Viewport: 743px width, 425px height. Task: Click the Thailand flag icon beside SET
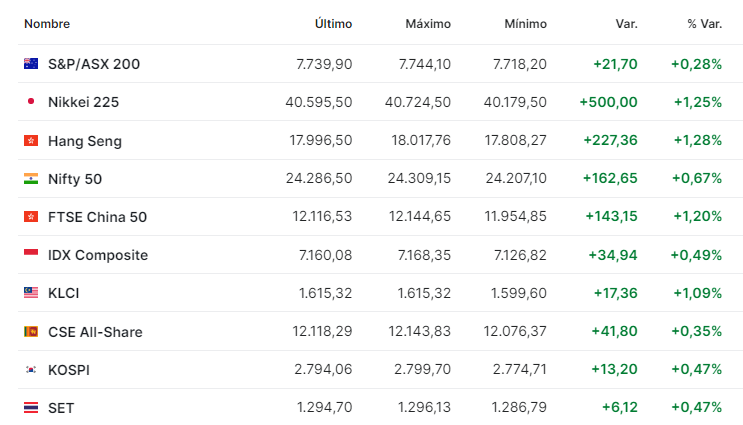(31, 407)
